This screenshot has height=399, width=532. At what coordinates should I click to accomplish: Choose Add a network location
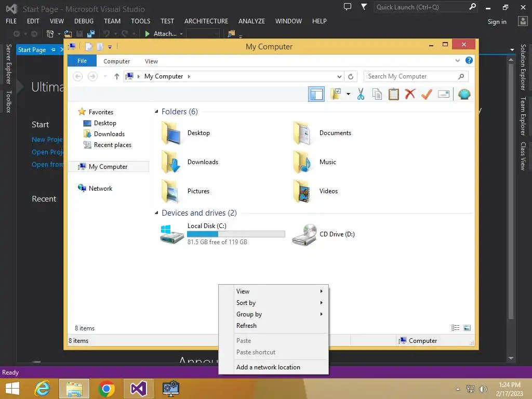(273, 367)
